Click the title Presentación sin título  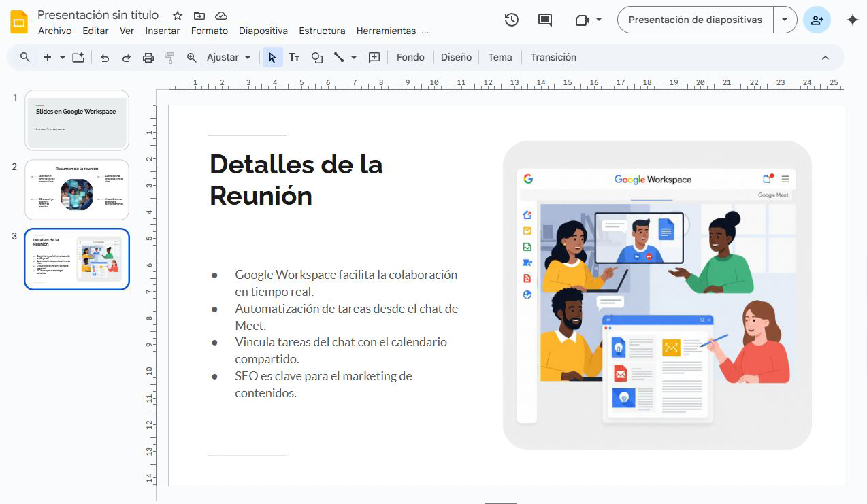pos(98,15)
